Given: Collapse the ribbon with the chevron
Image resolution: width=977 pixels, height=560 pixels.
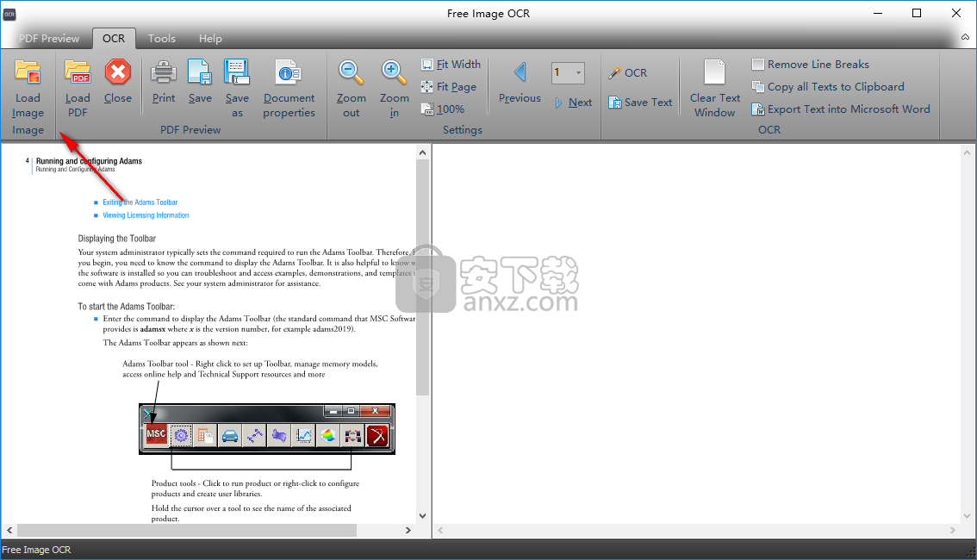Looking at the screenshot, I should pos(965,37).
